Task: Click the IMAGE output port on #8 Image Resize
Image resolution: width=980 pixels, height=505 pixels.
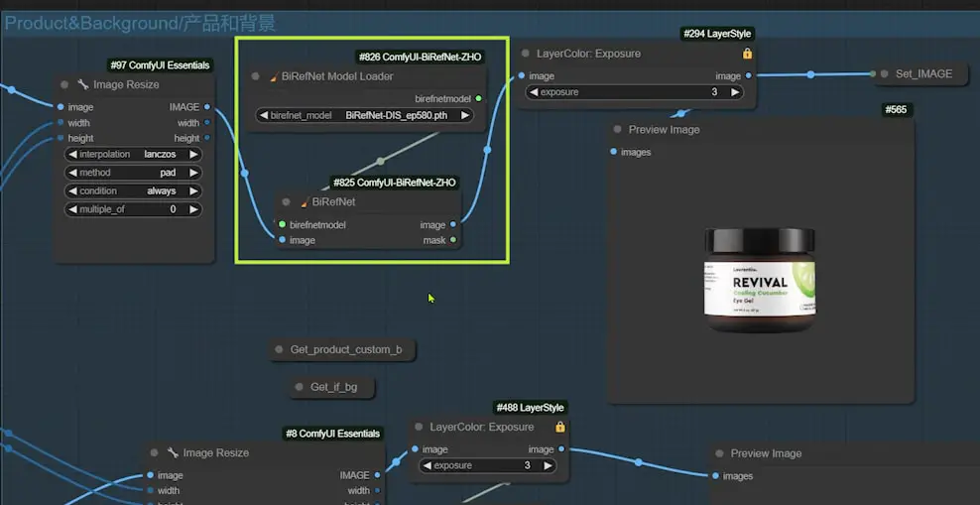Action: tap(377, 475)
